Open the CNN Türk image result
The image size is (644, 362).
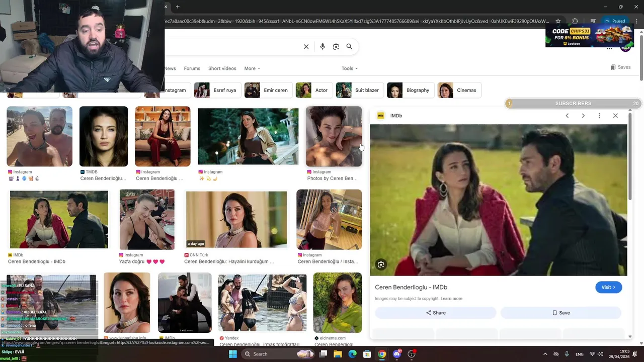[x=236, y=220]
